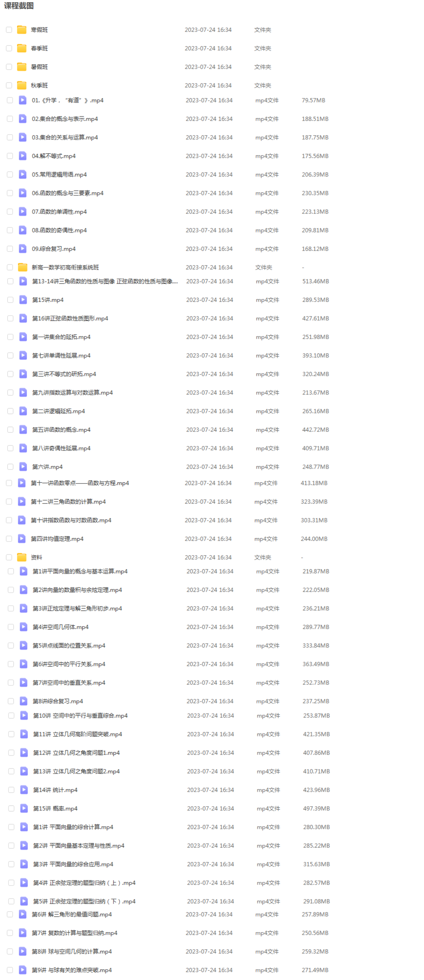The image size is (424, 980).
Task: Open file 第四讲均值定理.mp4
Action: click(57, 539)
